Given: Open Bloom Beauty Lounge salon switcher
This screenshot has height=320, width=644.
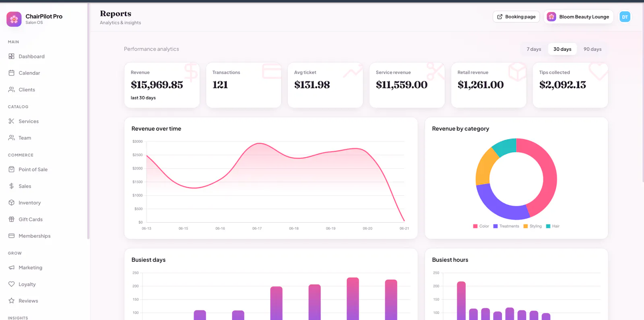Looking at the screenshot, I should (x=578, y=17).
